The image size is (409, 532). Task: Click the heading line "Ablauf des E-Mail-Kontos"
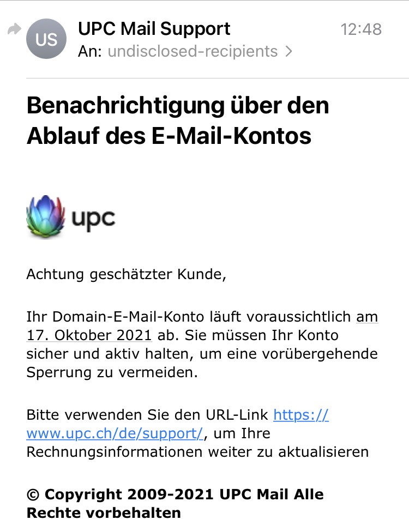169,135
